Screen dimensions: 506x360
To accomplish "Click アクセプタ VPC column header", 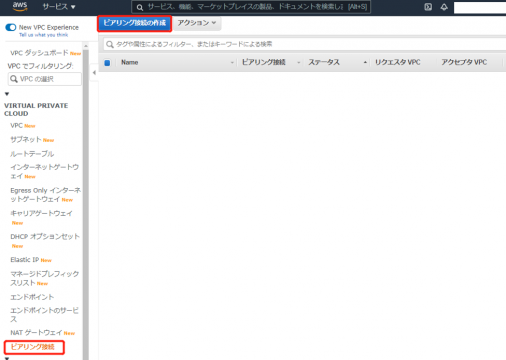I will (464, 62).
